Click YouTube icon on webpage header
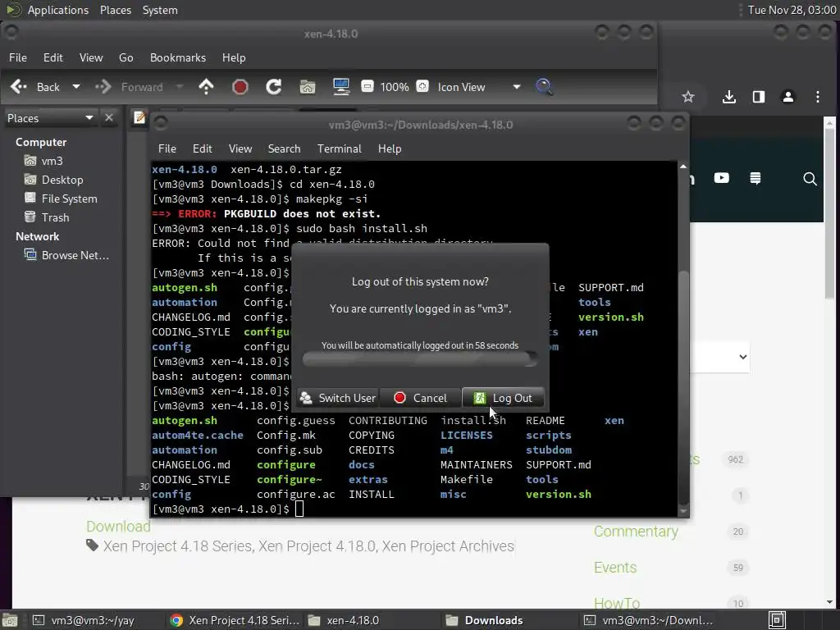The width and height of the screenshot is (840, 630). click(x=722, y=178)
